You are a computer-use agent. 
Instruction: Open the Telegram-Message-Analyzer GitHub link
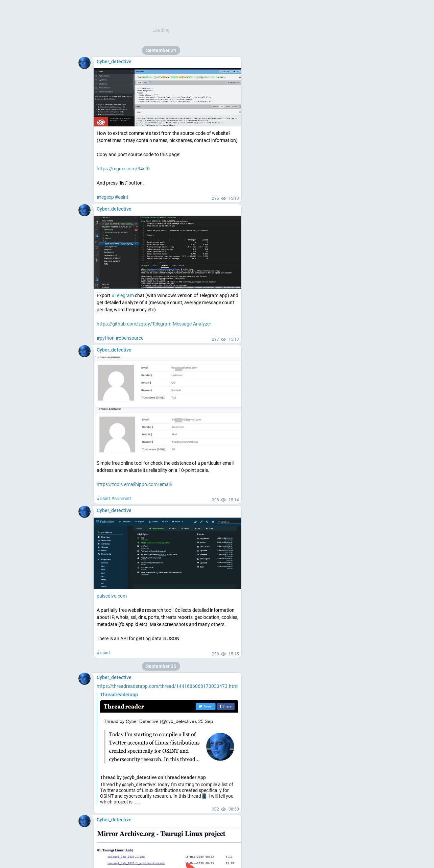click(x=154, y=324)
